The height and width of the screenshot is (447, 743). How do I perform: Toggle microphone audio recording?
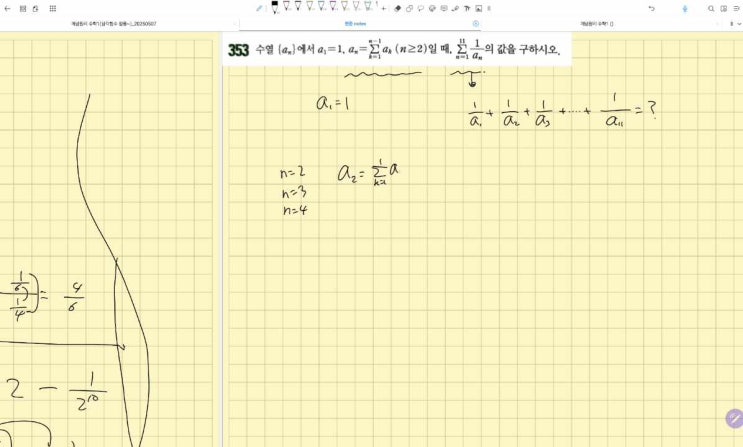684,8
